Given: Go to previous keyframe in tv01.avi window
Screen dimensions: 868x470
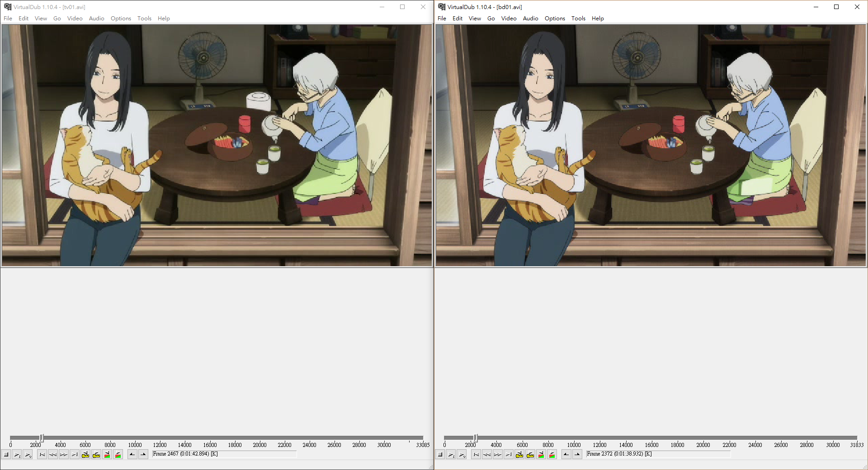Looking at the screenshot, I should 85,455.
